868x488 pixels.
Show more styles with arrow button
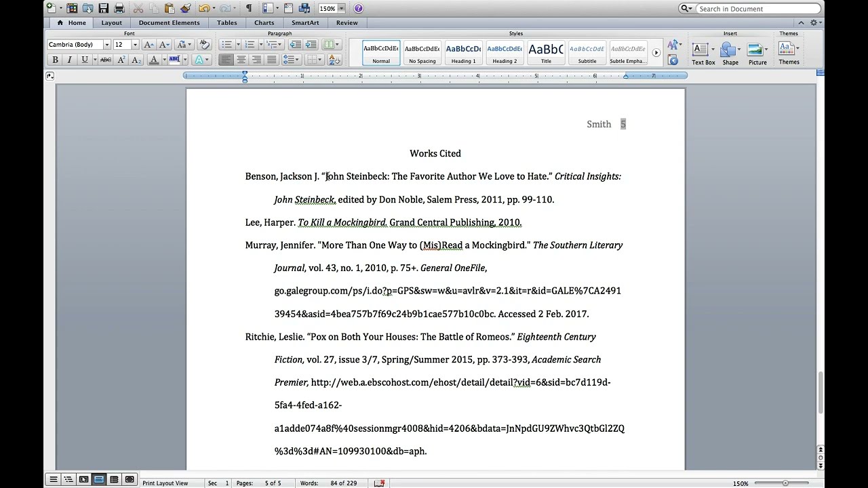click(656, 53)
